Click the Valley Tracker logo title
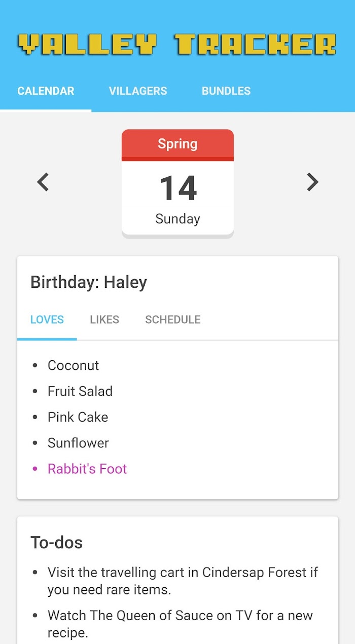 [177, 45]
